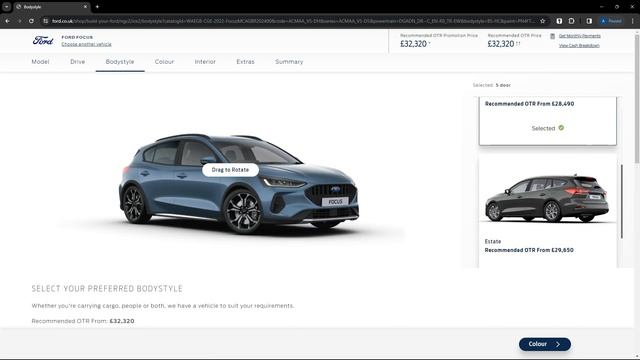This screenshot has width=640, height=360.
Task: Switch to the Model tab
Action: [40, 62]
